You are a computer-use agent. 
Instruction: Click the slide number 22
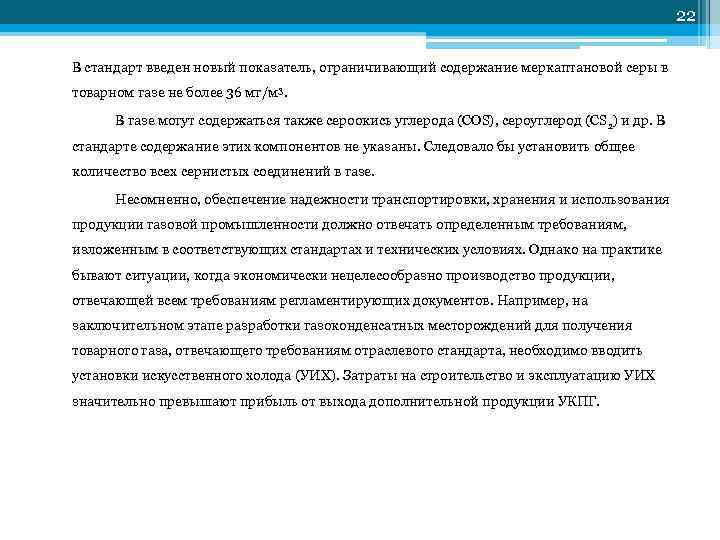686,16
